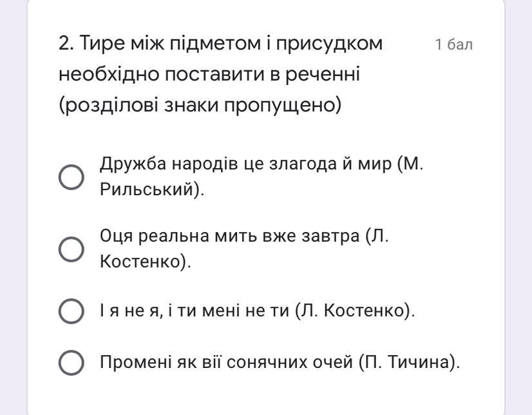Click the word "Дружба" in first option
The image size is (532, 415).
133,164
